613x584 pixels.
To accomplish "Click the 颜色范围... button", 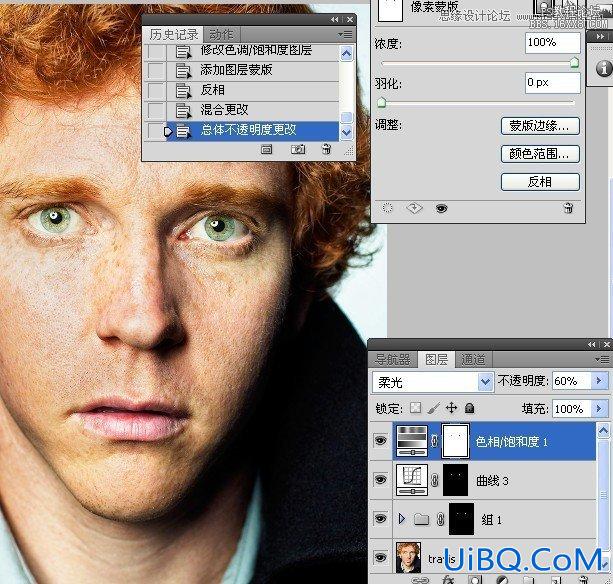I will click(x=540, y=154).
